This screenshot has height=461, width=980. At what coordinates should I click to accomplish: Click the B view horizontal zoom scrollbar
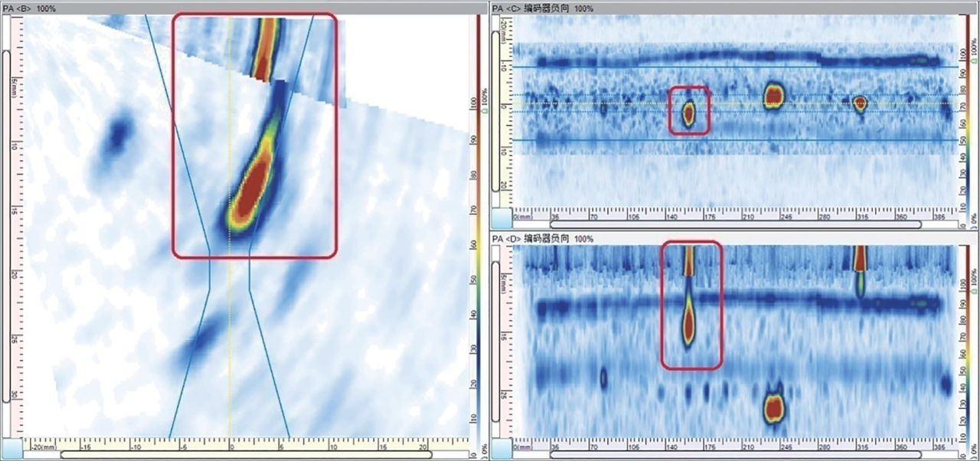click(248, 454)
